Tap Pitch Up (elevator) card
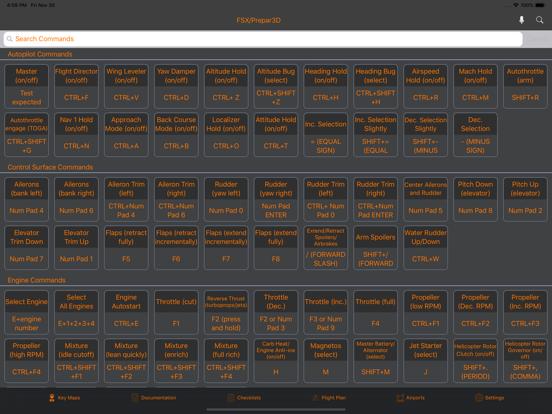The height and width of the screenshot is (414, 552). [525, 199]
